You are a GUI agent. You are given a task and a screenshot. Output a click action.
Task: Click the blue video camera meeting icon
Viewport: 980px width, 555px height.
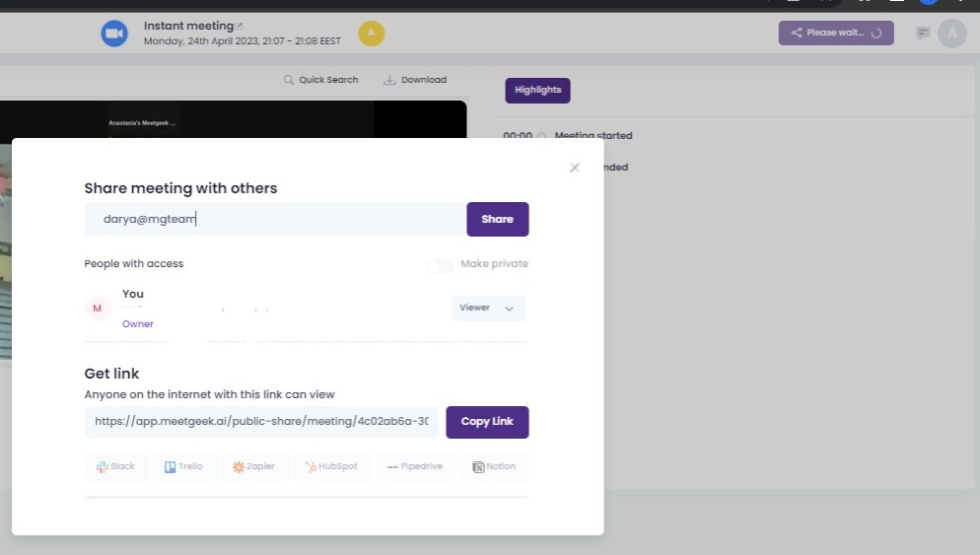pos(114,33)
